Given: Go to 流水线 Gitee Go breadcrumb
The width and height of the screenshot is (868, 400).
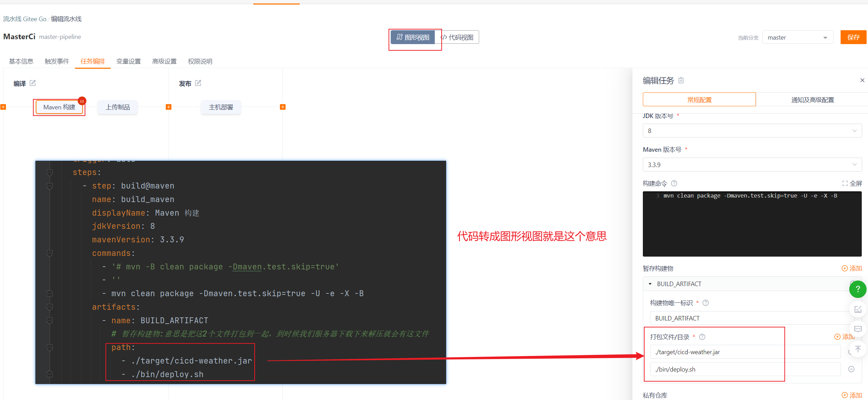Looking at the screenshot, I should point(25,19).
